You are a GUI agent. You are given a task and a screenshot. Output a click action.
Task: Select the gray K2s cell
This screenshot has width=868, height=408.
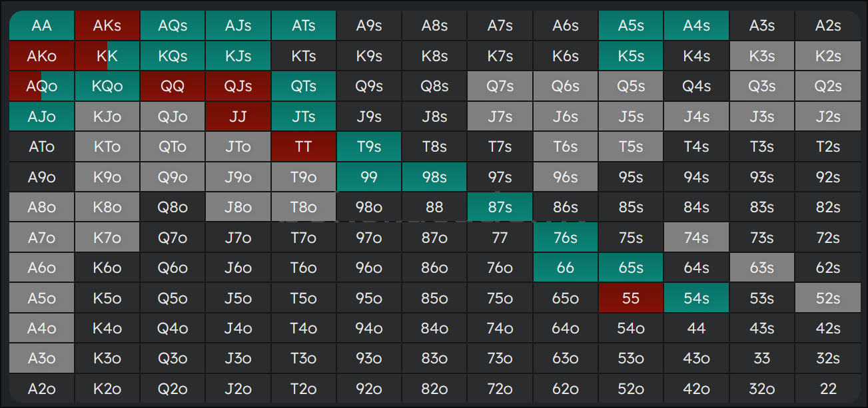[827, 56]
